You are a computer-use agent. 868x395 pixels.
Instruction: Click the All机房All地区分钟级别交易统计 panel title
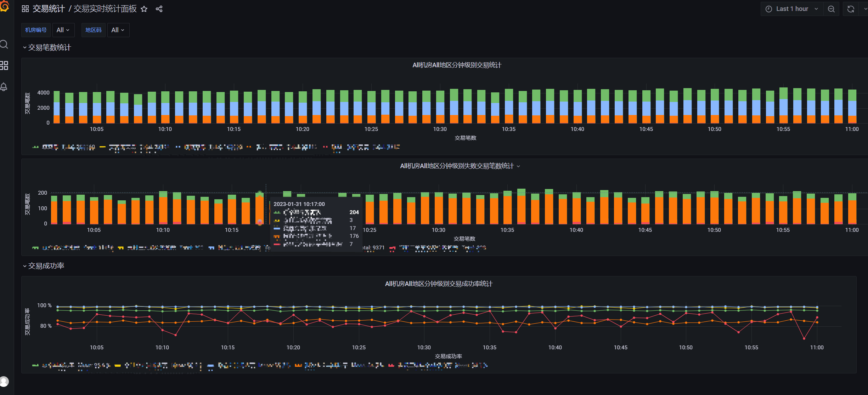(457, 65)
